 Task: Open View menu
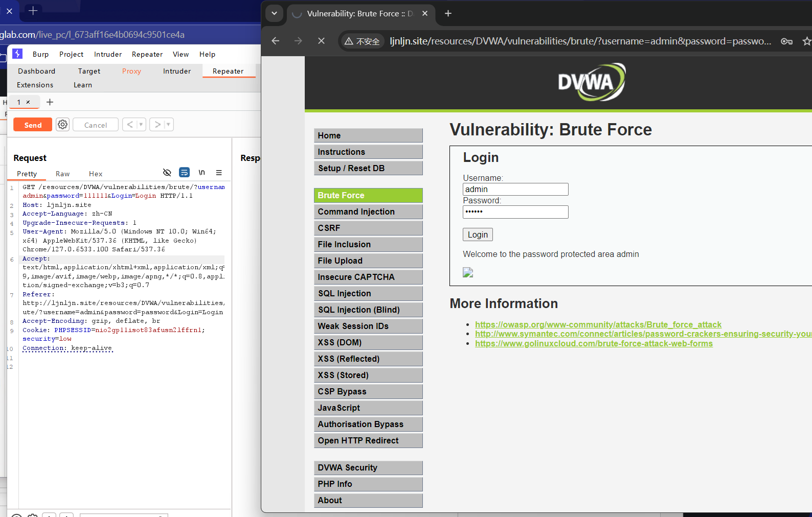pos(181,54)
